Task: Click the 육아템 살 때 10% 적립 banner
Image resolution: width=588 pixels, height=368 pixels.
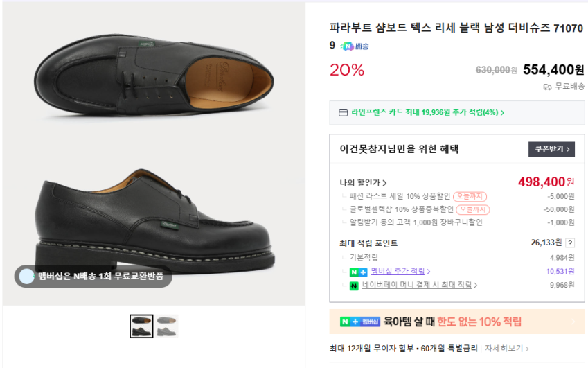Action: click(457, 322)
